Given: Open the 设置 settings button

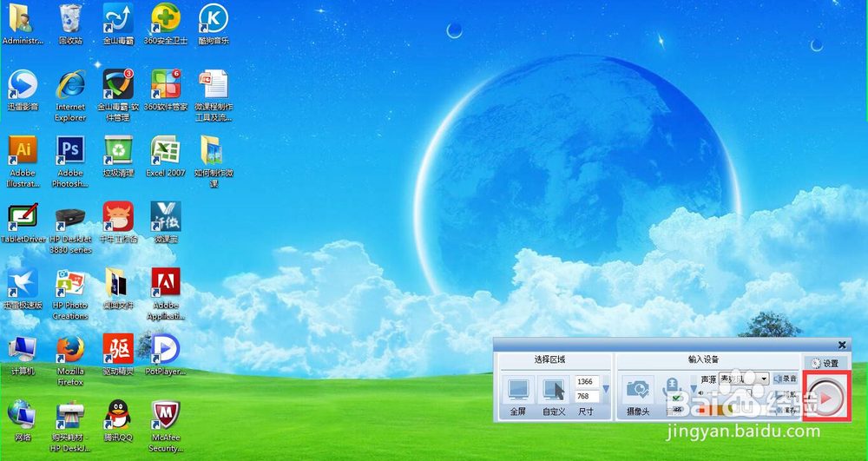Looking at the screenshot, I should (x=825, y=364).
